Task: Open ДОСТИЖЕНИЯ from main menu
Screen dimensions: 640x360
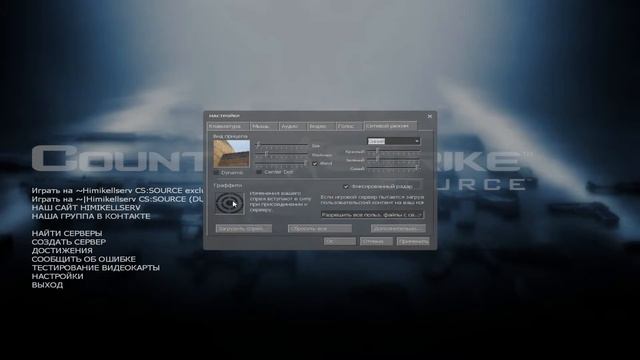Action: pyautogui.click(x=62, y=251)
